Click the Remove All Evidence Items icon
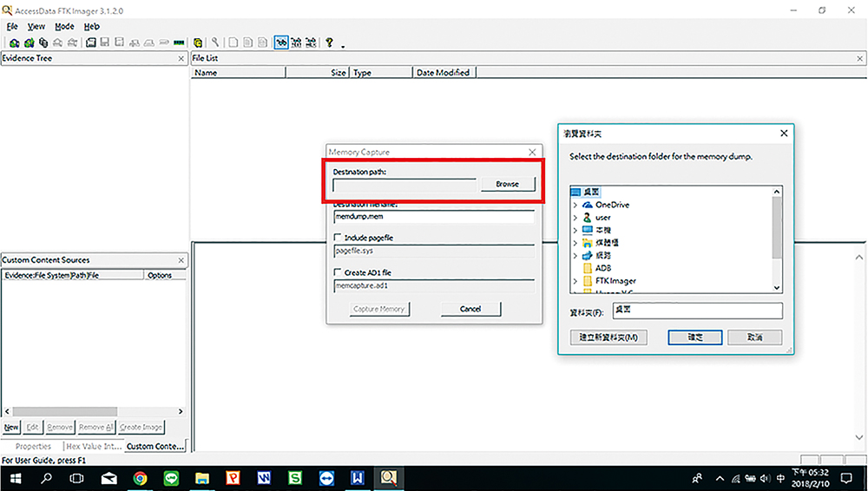Viewport: 868px width, 491px height. pos(72,43)
